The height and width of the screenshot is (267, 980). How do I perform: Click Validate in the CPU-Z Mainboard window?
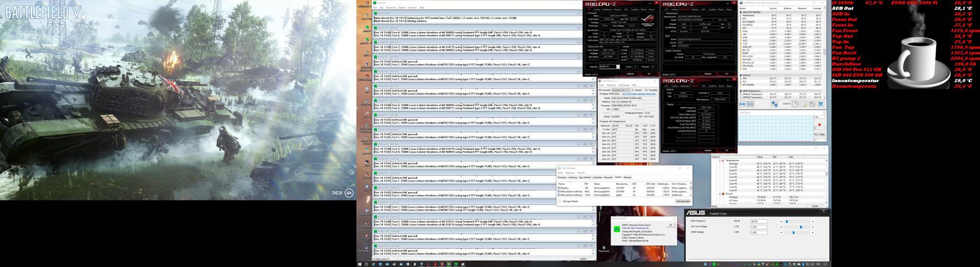point(708,74)
